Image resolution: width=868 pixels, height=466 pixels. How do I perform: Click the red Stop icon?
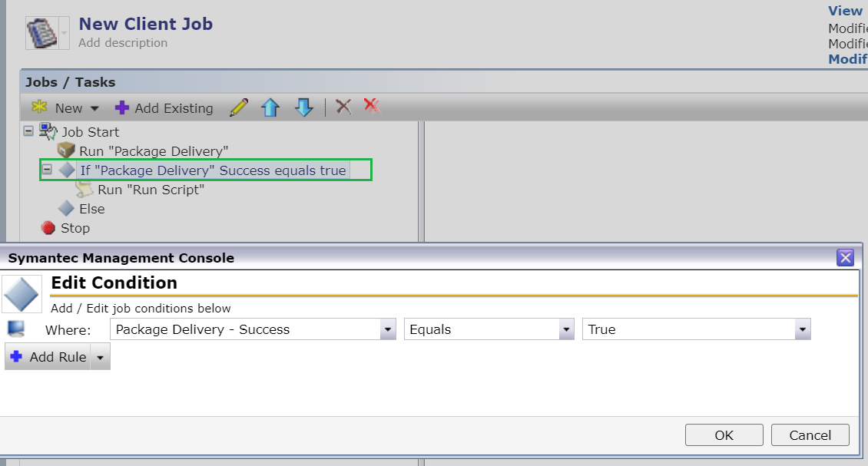[48, 228]
